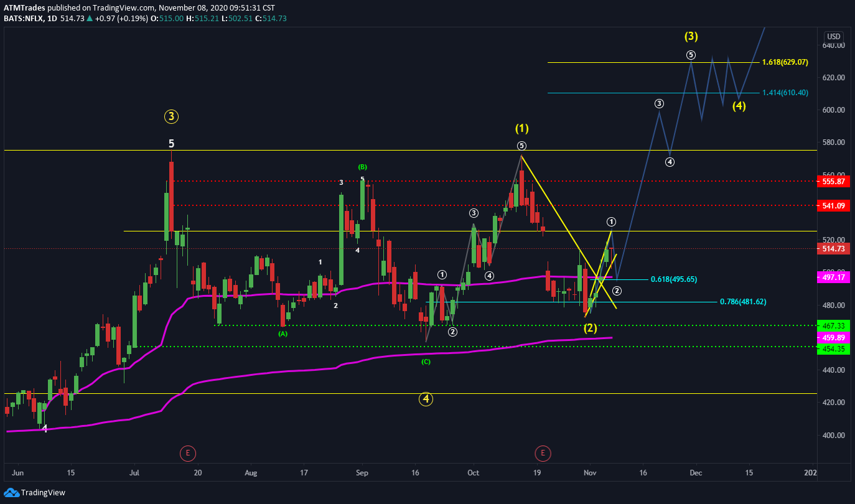Viewport: 855px width, 504px height.
Task: Select the red 541.09 price label
Action: pos(833,205)
